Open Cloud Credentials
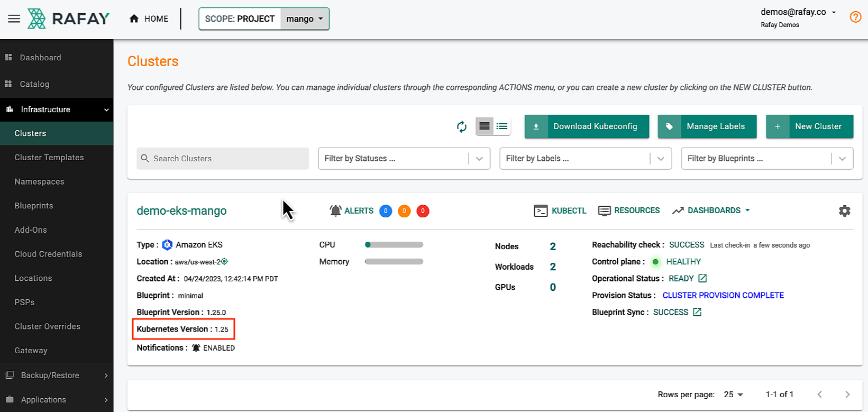Screen dimensions: 868x412 57,254
